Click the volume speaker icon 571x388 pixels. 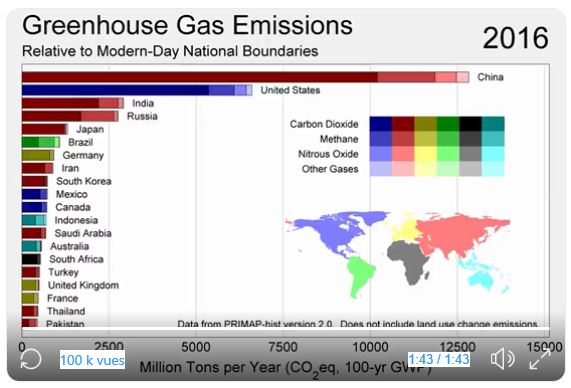click(503, 359)
